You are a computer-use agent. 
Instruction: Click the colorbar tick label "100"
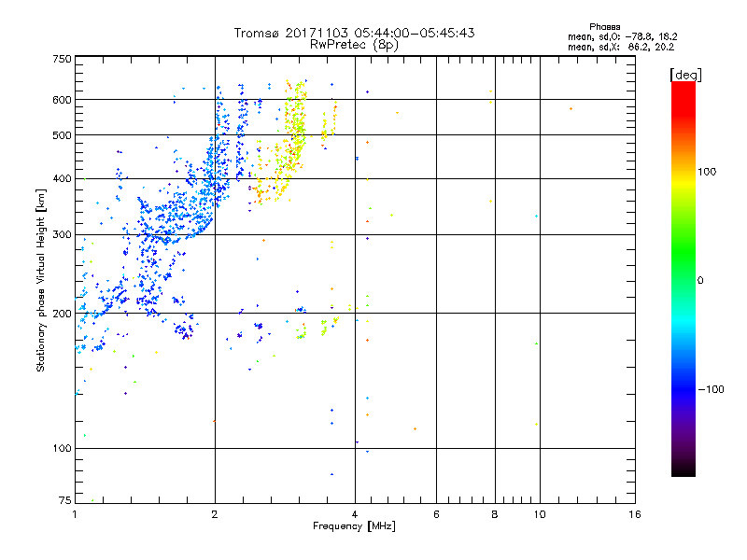pos(707,172)
